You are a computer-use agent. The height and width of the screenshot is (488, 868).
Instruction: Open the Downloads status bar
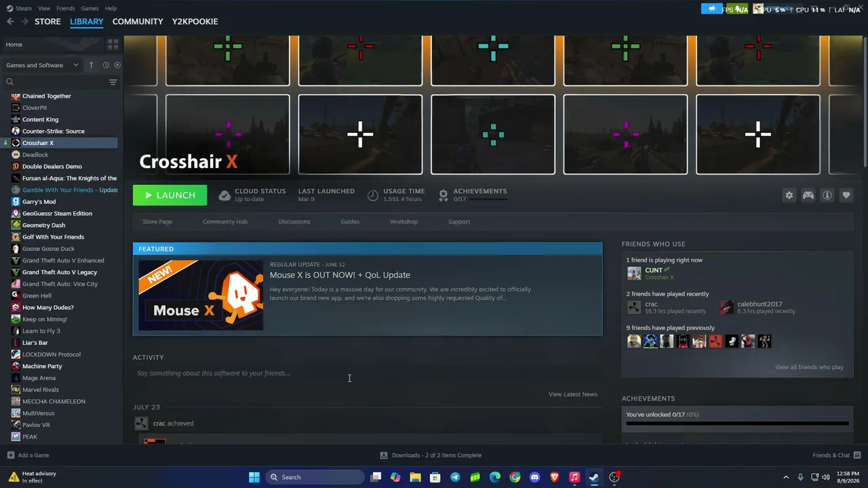coord(431,455)
